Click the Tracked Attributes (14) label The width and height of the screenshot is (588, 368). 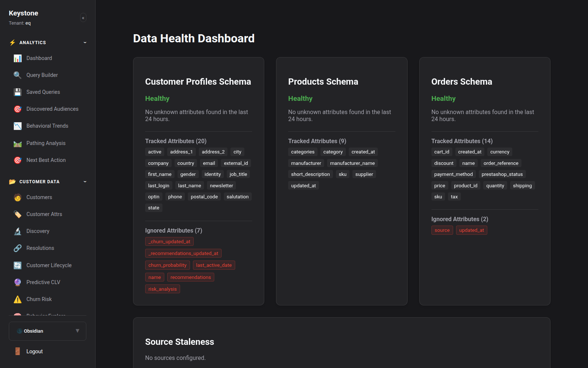(x=462, y=141)
